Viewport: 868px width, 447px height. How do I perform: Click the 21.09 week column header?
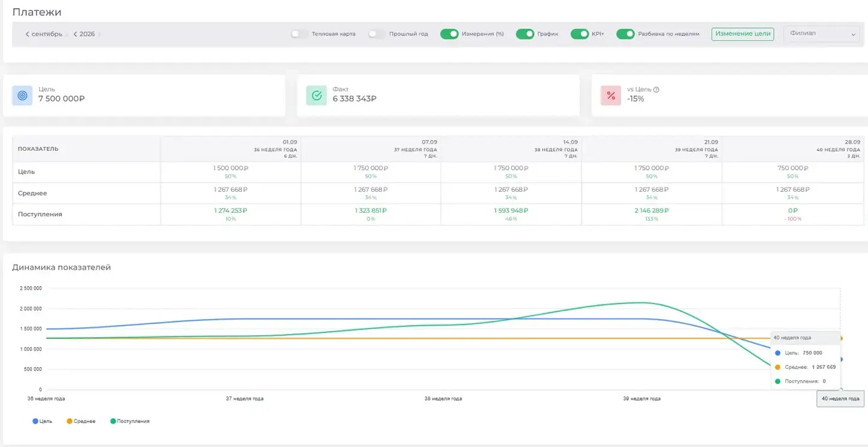point(652,149)
